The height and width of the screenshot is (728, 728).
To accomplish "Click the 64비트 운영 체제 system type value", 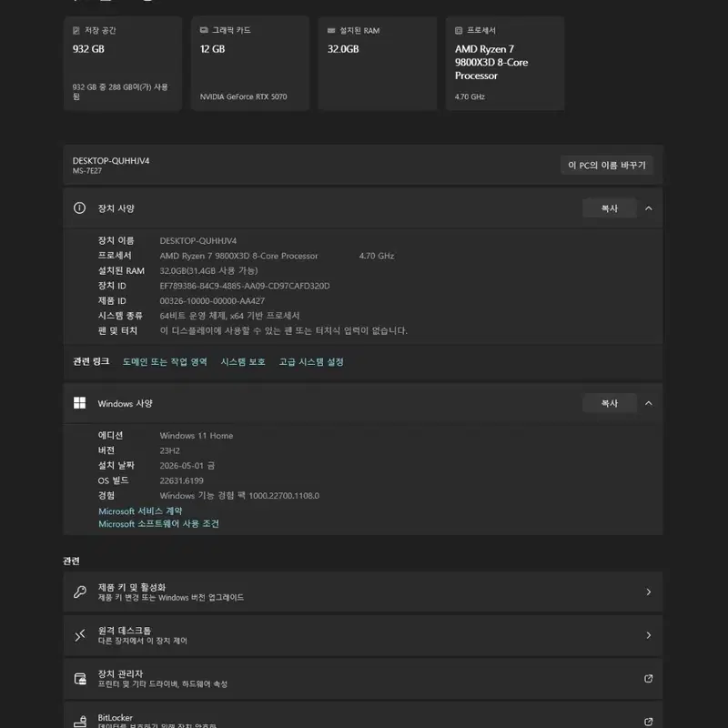I will point(229,316).
